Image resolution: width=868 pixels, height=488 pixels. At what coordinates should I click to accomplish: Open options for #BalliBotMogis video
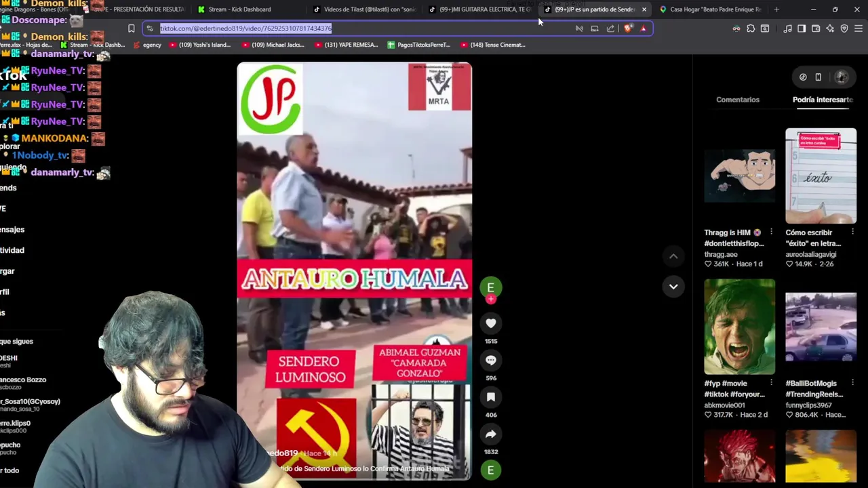pyautogui.click(x=852, y=384)
